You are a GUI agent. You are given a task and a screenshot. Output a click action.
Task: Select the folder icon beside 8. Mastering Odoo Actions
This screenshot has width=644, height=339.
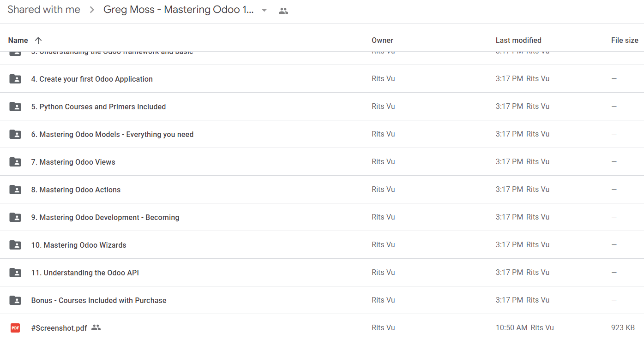tap(15, 190)
